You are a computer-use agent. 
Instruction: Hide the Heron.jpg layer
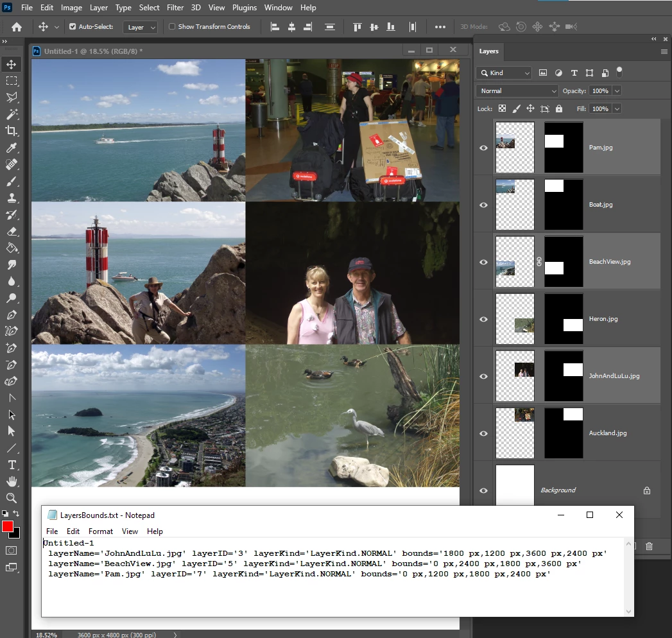point(483,319)
